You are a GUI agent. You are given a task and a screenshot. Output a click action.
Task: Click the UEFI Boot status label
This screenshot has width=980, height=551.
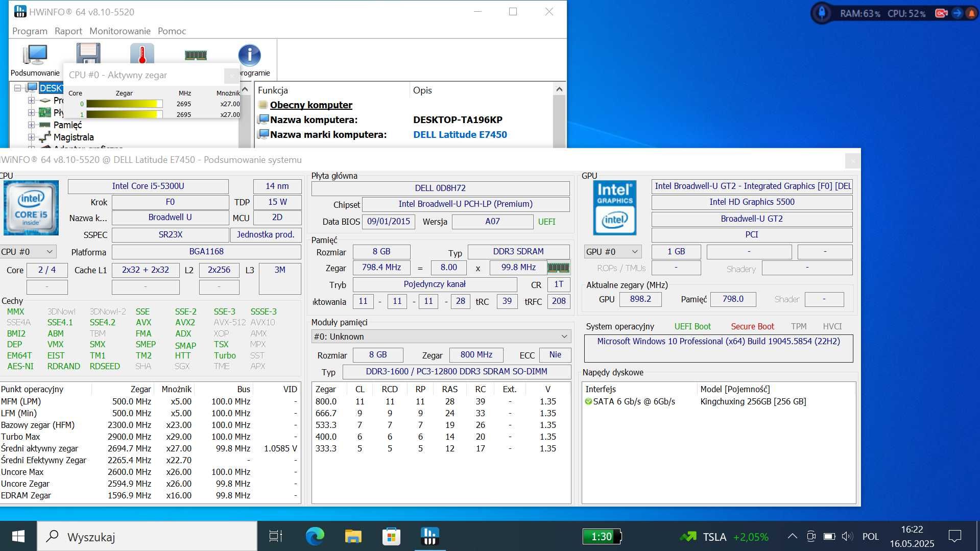click(x=692, y=326)
